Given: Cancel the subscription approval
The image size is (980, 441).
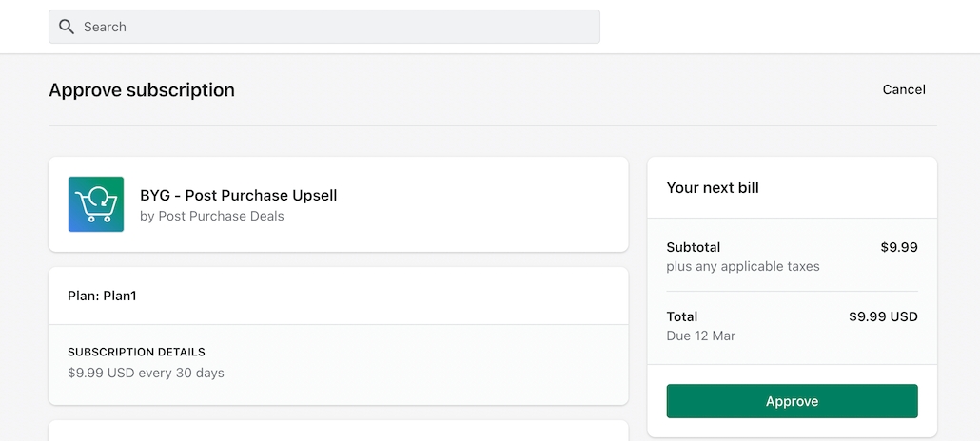Looking at the screenshot, I should (x=903, y=89).
